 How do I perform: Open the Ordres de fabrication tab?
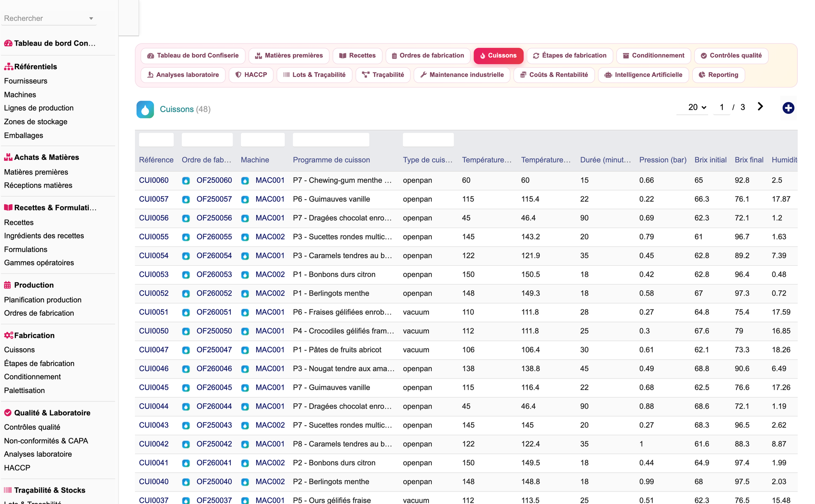tap(428, 56)
